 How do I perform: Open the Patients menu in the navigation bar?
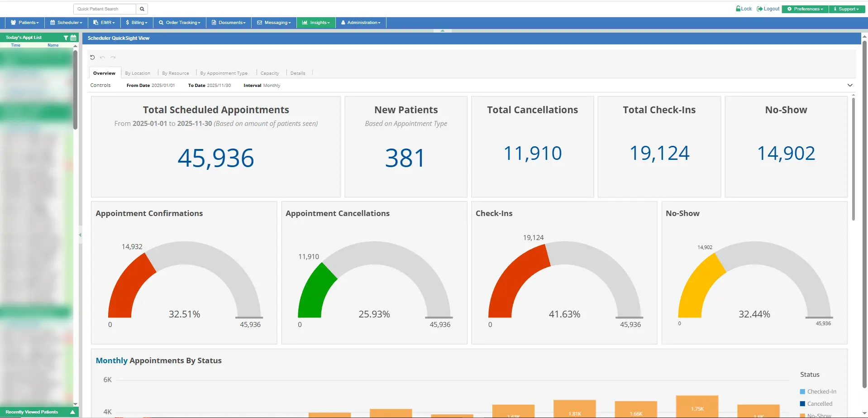click(x=25, y=22)
